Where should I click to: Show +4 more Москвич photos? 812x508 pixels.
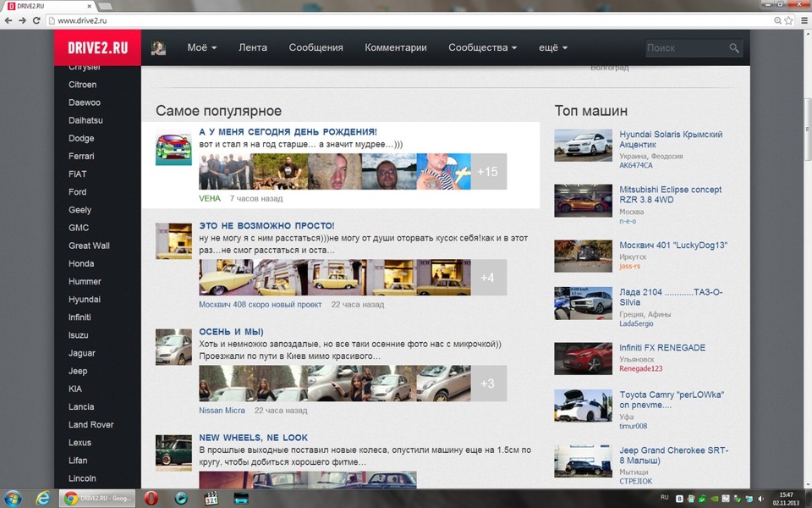488,278
